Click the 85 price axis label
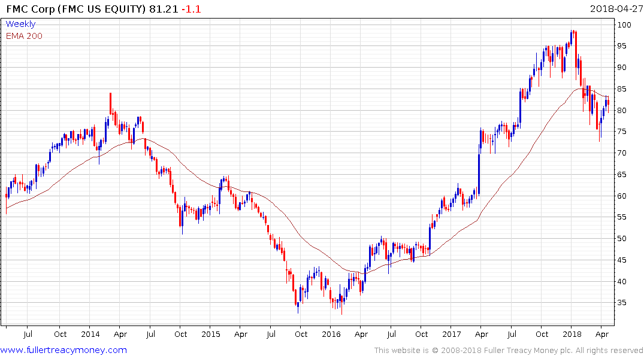This screenshot has width=644, height=359. (x=622, y=89)
